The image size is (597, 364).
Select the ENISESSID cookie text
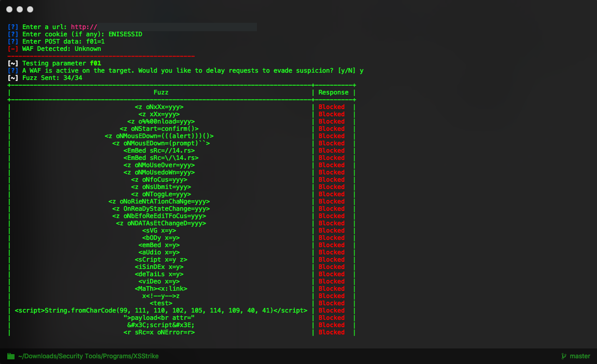[125, 34]
